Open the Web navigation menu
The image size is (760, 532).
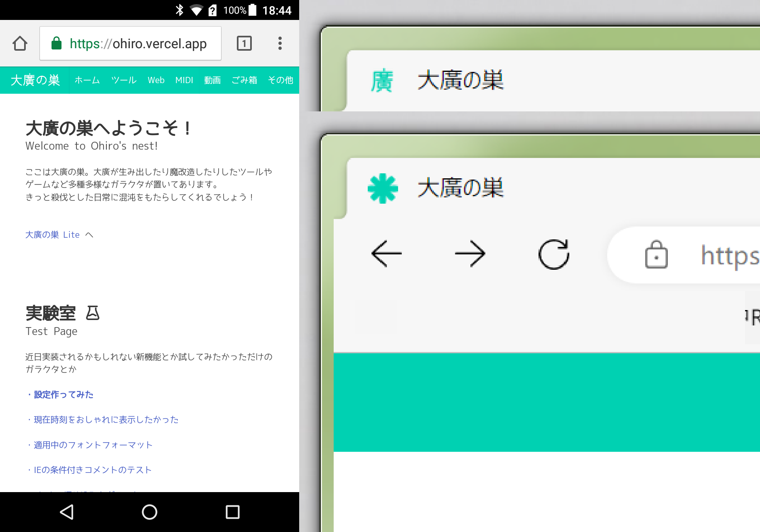tap(156, 80)
